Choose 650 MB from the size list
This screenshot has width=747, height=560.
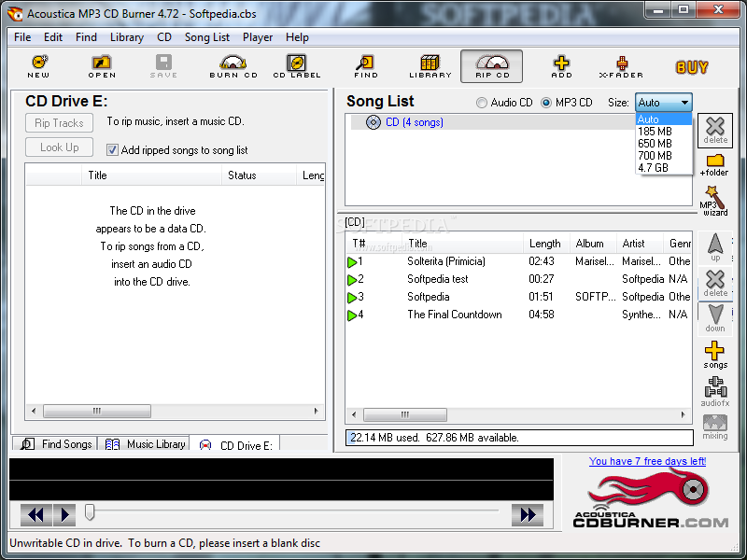(x=664, y=144)
